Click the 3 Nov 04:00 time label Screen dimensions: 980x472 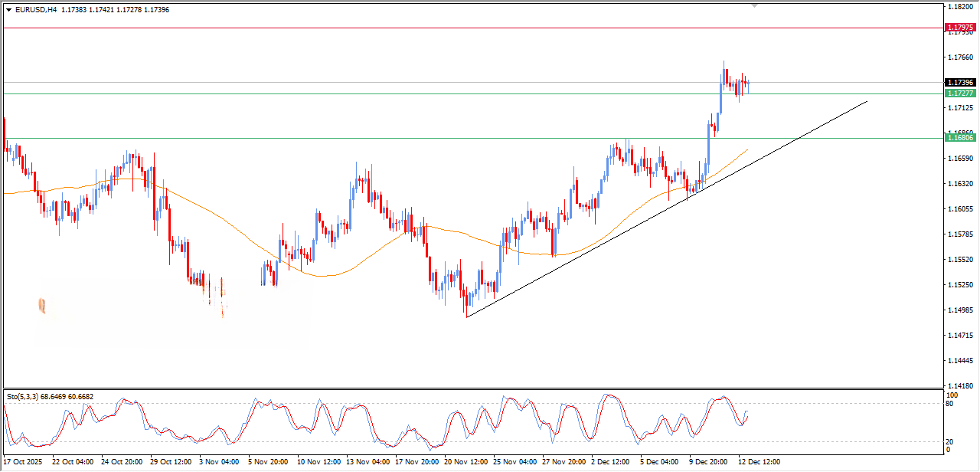[220, 462]
